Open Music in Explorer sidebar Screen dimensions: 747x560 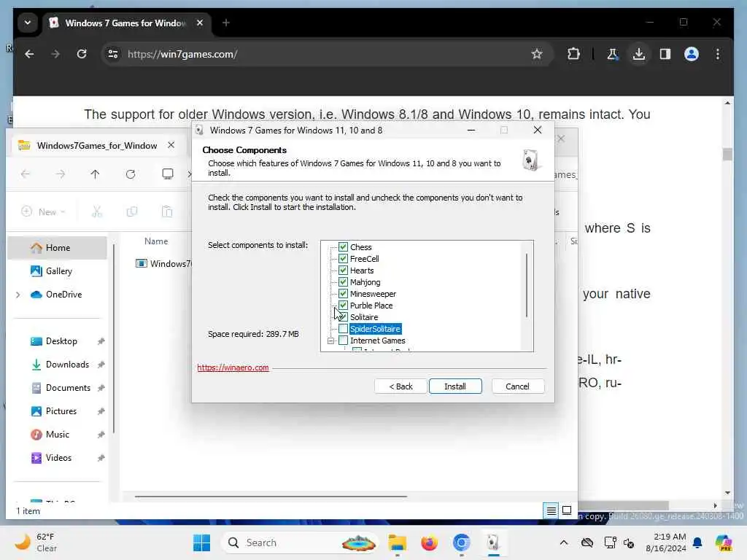[57, 435]
